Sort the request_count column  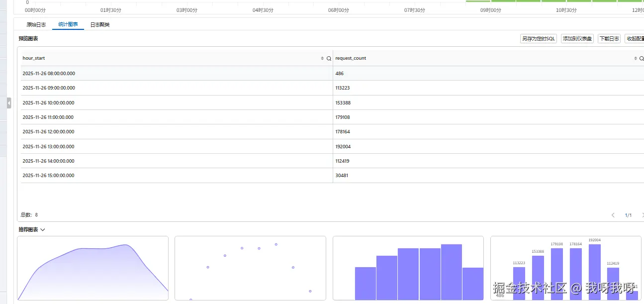pyautogui.click(x=636, y=59)
